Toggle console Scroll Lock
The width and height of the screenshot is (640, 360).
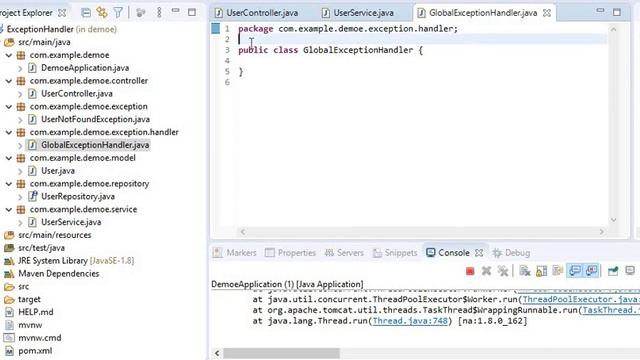542,271
